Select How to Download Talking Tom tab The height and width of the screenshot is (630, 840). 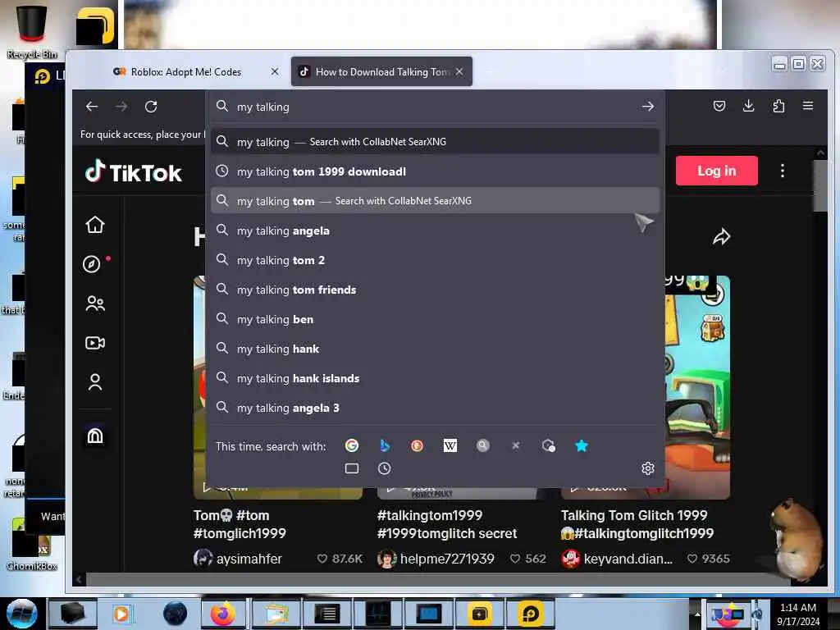381,72
